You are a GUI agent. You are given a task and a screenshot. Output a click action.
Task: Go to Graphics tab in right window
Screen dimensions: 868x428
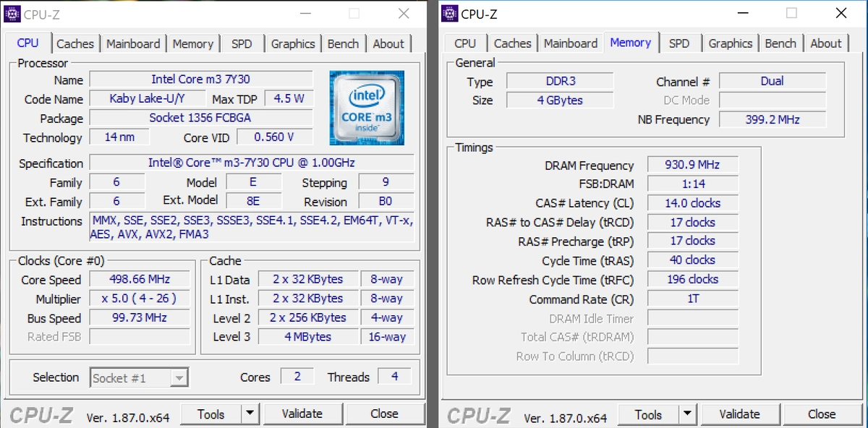730,43
